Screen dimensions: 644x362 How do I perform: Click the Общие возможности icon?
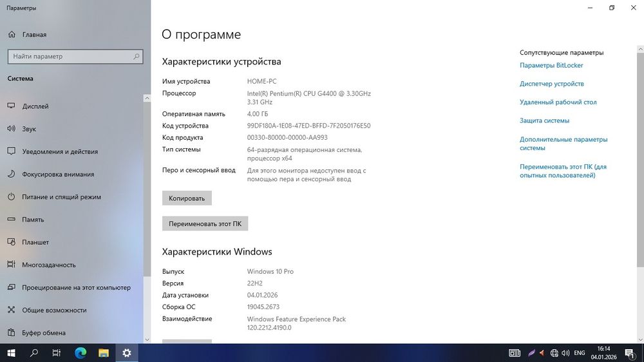coord(12,310)
